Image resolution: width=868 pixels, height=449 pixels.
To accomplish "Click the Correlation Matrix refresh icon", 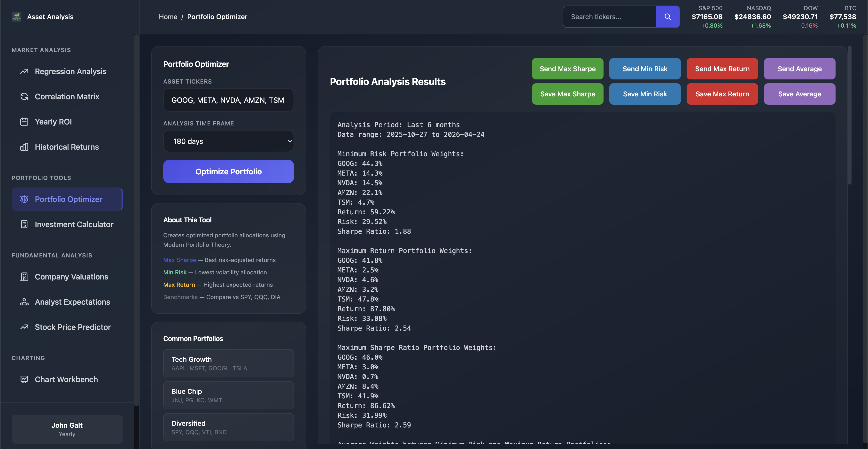I will point(24,97).
